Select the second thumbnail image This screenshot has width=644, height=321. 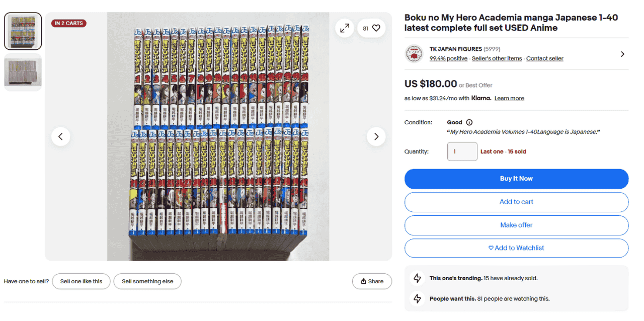pos(23,72)
